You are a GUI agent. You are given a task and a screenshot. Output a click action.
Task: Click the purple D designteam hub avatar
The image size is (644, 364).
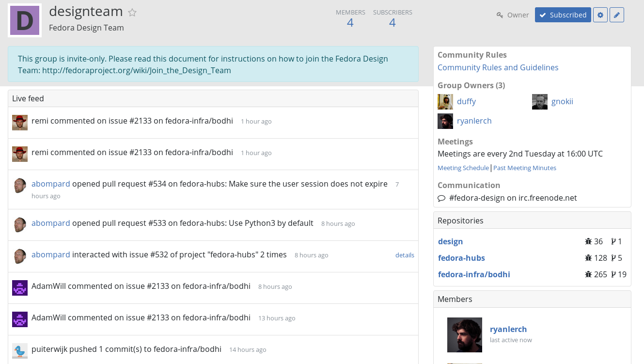[x=25, y=20]
